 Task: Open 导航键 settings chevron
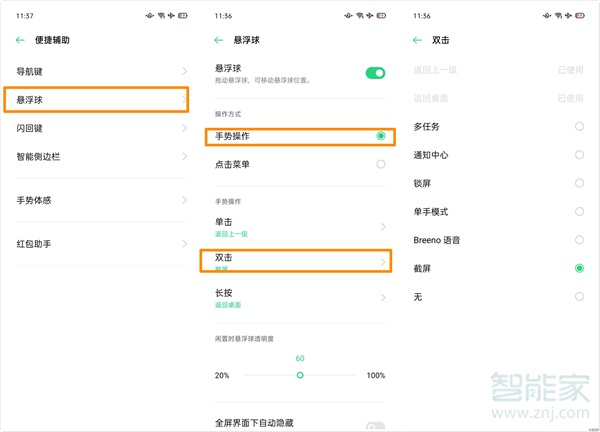click(184, 71)
